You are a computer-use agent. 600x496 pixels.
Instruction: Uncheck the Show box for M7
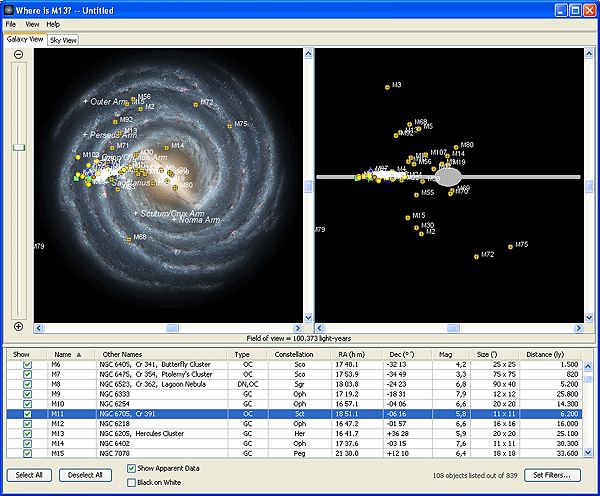[27, 374]
